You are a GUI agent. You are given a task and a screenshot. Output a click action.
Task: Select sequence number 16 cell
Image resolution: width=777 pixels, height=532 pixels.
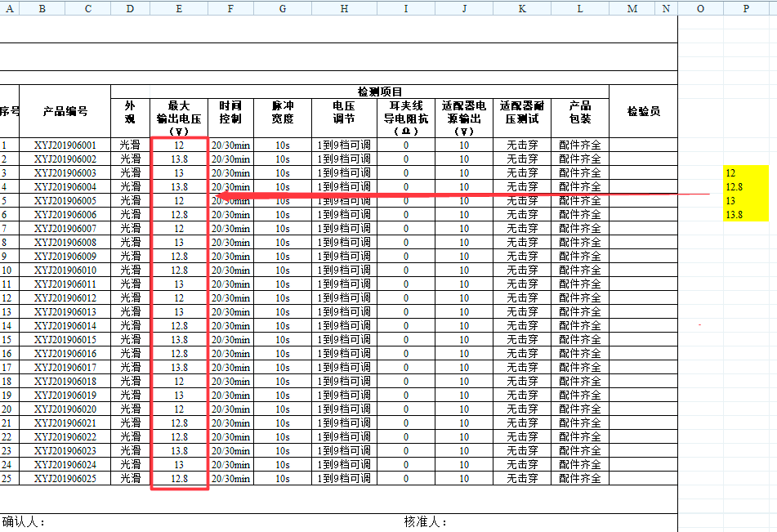[10, 354]
